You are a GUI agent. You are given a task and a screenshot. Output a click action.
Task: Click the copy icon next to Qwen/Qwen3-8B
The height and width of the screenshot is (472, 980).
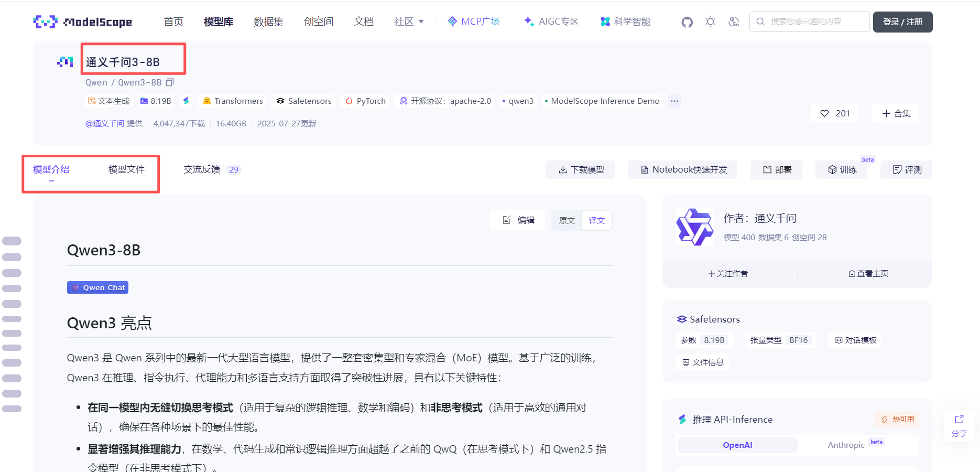point(169,82)
